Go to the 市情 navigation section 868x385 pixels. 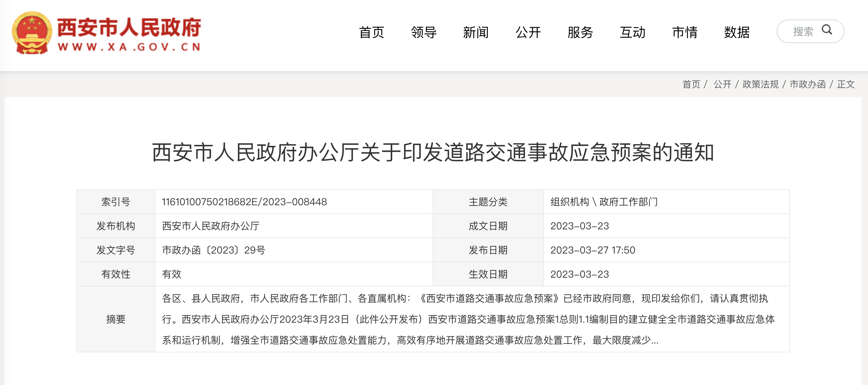pos(685,32)
